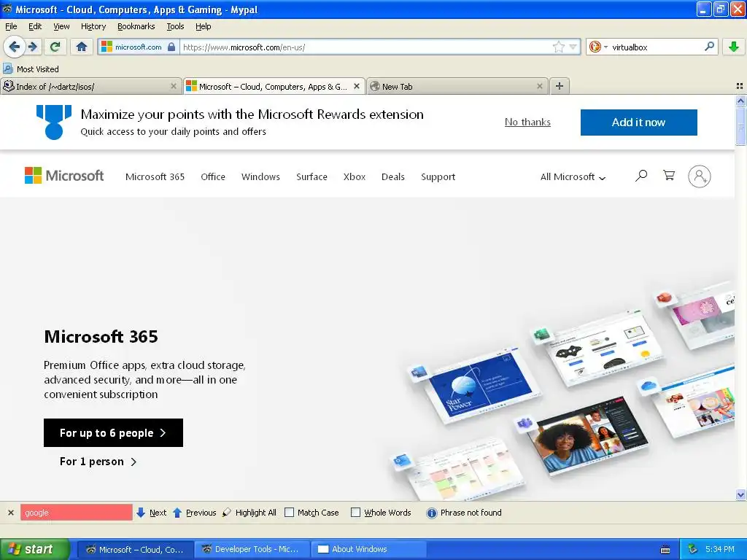The image size is (747, 560).
Task: Switch to the New Tab tab
Action: (x=457, y=86)
